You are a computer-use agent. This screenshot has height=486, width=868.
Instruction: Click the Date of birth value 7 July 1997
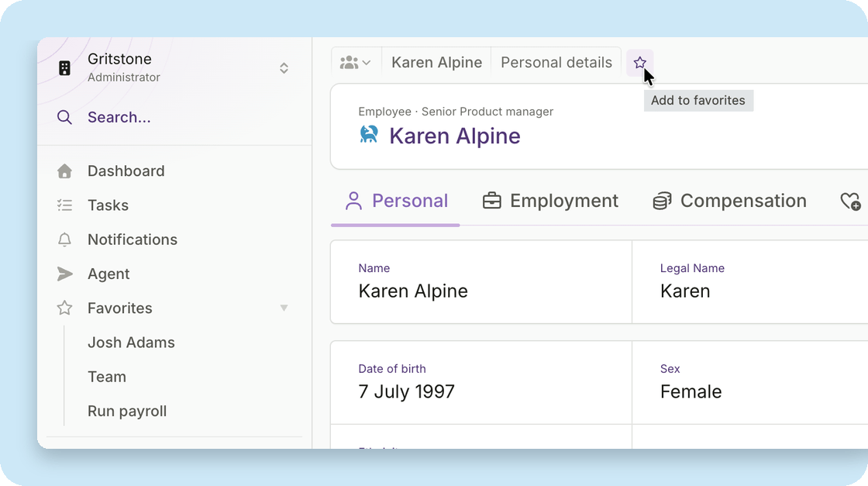click(x=406, y=392)
